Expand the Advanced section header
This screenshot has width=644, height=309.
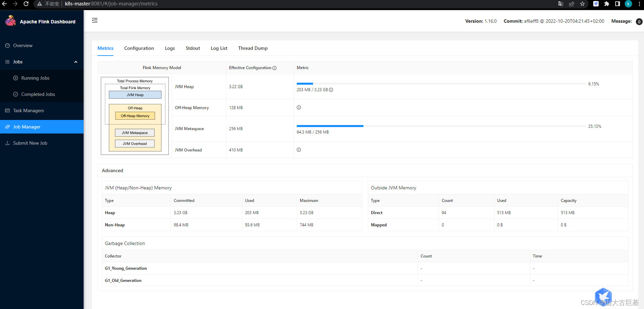(x=112, y=170)
